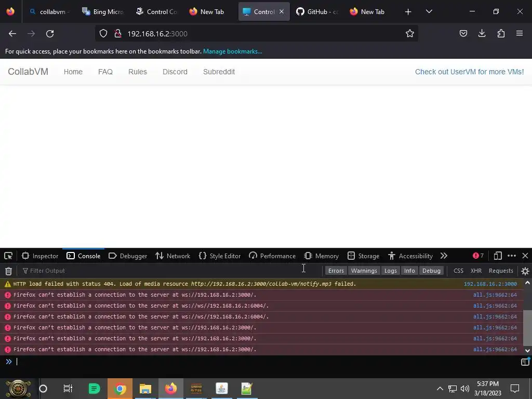
Task: Open the devtools three-dot customize menu
Action: [512, 256]
